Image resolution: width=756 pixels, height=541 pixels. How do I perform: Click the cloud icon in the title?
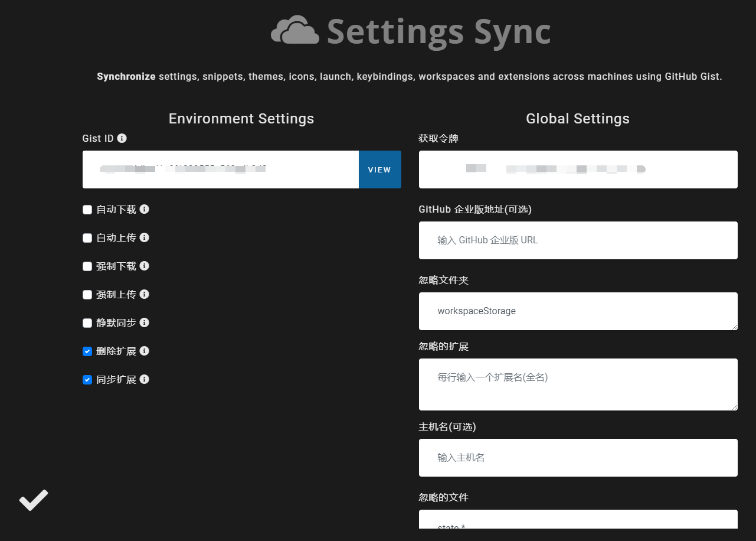[x=294, y=31]
